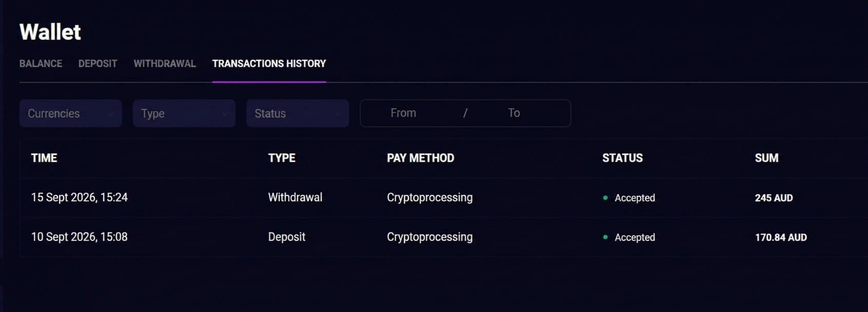Viewport: 868px width, 312px height.
Task: Click the 245 AUD sum value
Action: pos(774,198)
